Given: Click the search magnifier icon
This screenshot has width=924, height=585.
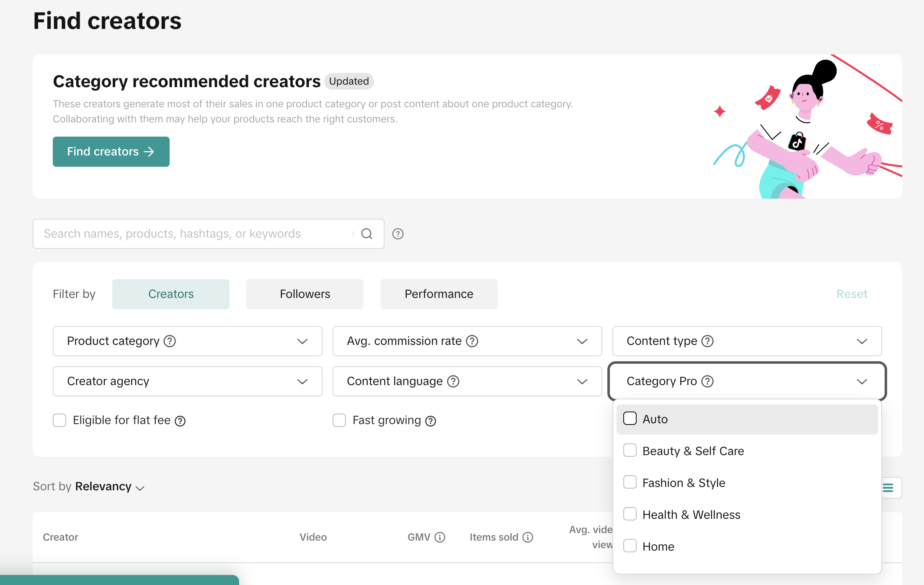Looking at the screenshot, I should pyautogui.click(x=367, y=234).
